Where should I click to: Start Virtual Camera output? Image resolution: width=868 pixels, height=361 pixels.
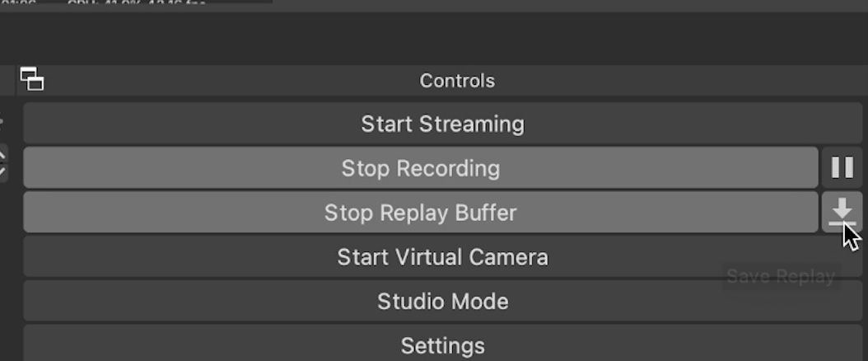(442, 256)
